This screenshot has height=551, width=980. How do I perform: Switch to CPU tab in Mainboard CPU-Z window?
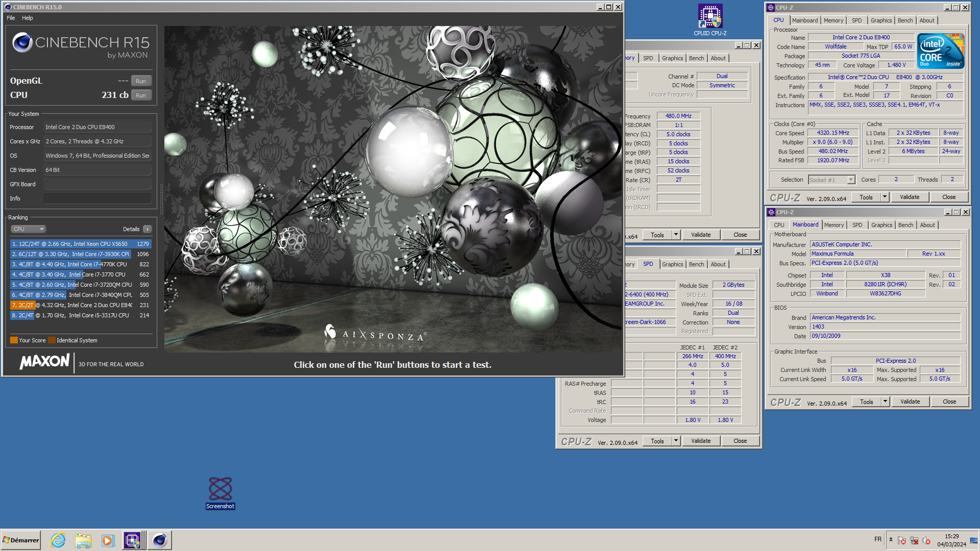click(779, 225)
